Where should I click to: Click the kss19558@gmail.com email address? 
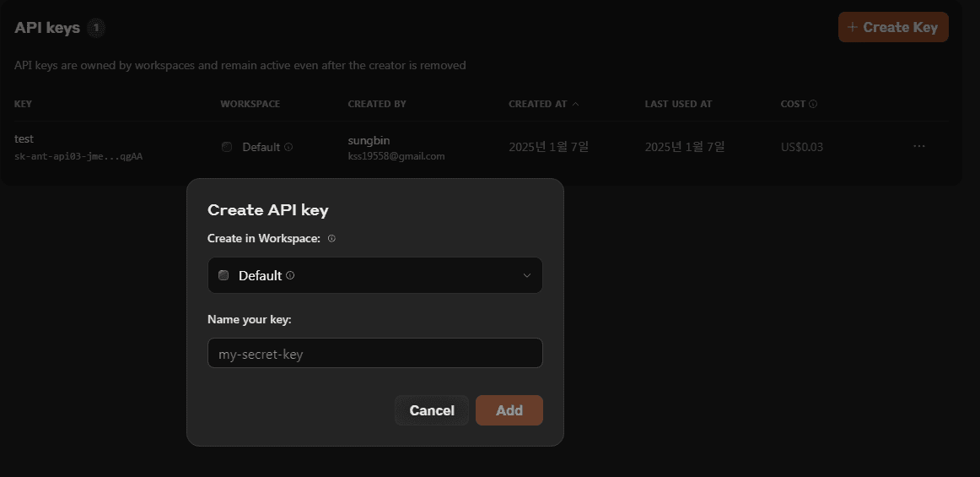coord(396,156)
